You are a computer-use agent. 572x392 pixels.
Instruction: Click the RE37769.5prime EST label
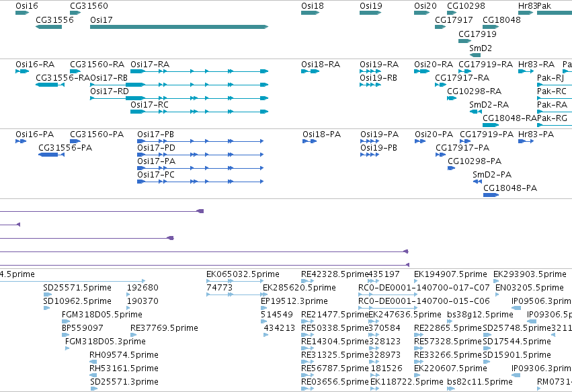[x=164, y=328]
